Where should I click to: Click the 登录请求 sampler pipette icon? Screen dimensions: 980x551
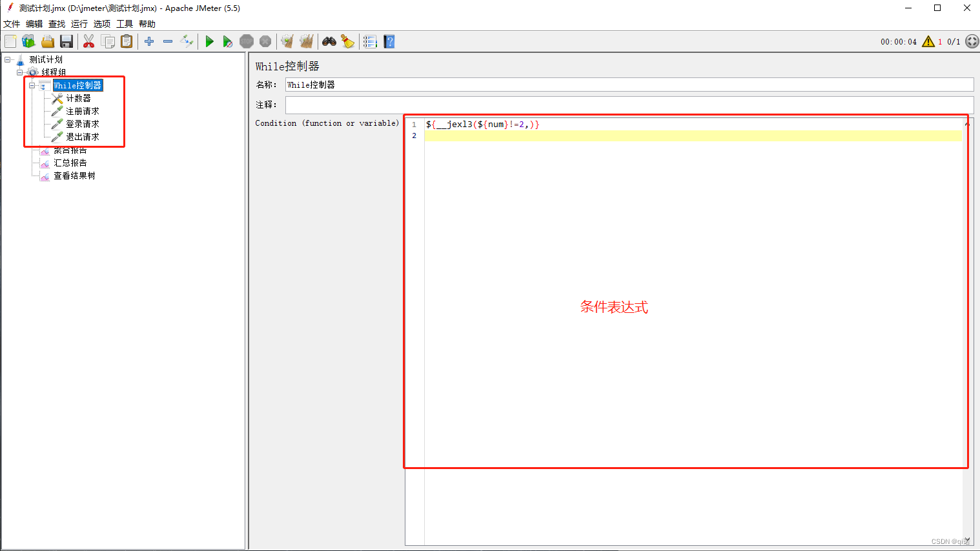coord(57,124)
